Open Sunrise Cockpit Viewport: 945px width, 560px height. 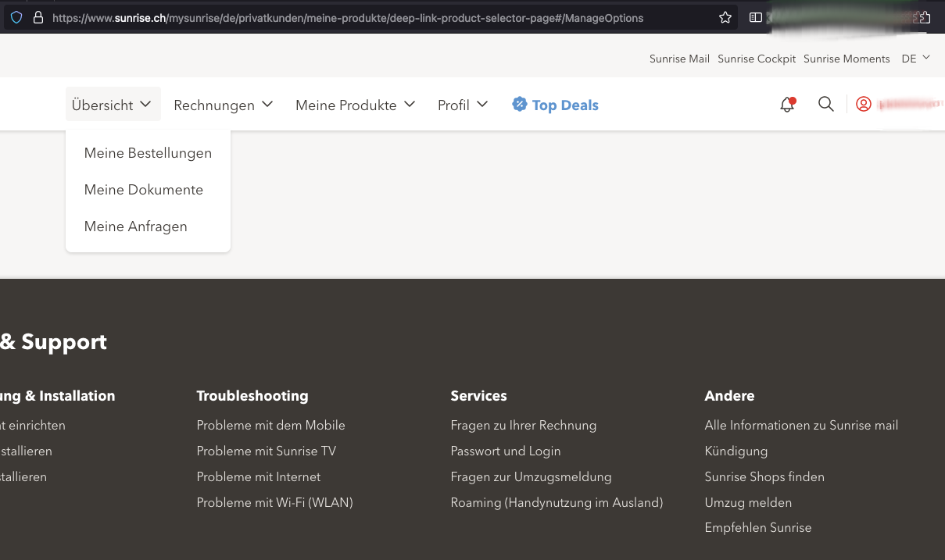point(757,58)
